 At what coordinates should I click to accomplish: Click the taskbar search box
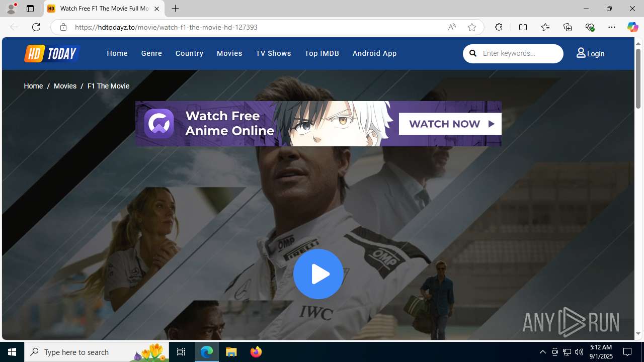point(97,352)
